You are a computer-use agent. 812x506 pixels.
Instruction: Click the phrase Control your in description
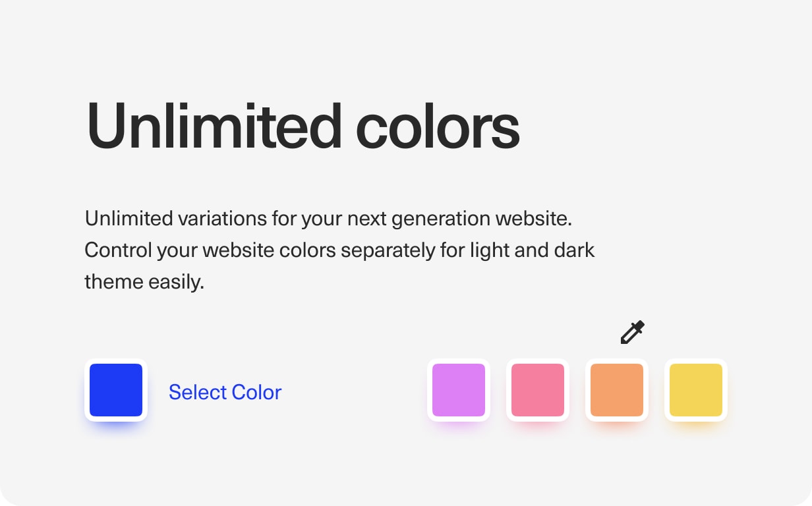click(x=141, y=250)
